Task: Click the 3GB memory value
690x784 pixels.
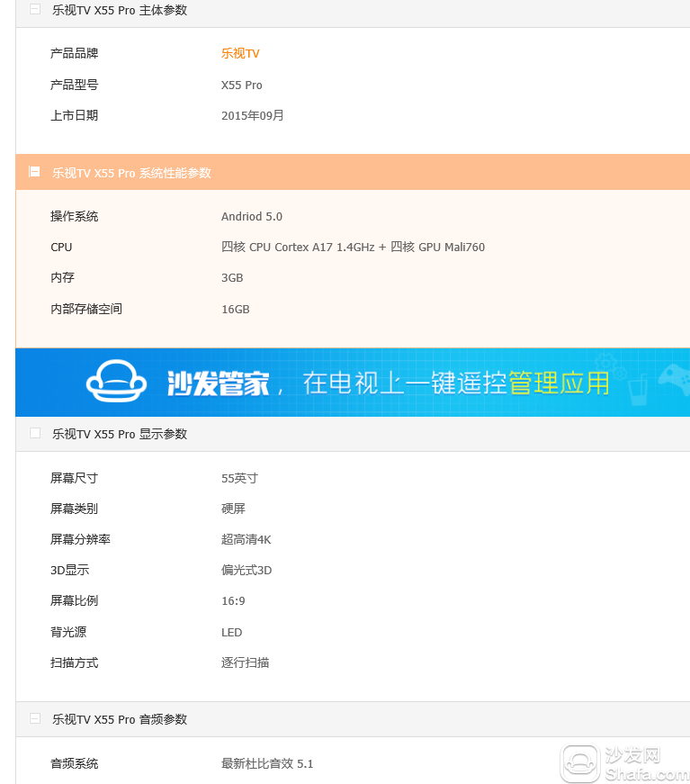Action: [232, 278]
